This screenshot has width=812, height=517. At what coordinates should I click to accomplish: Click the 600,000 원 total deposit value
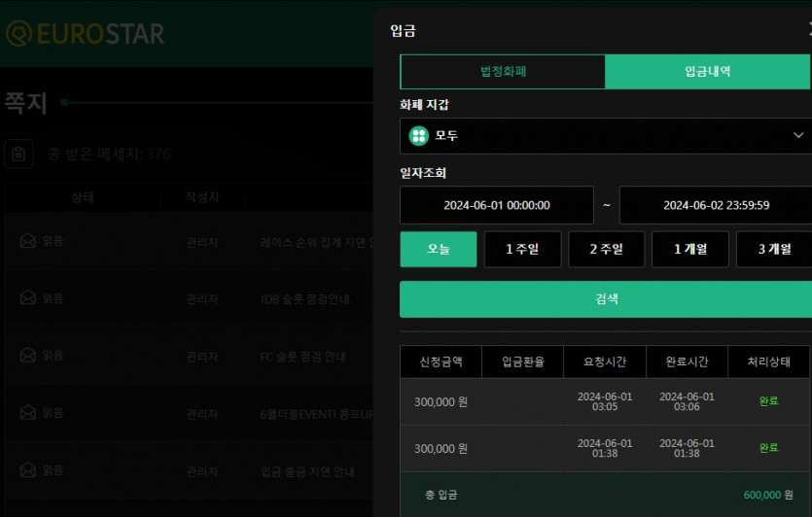pos(768,495)
